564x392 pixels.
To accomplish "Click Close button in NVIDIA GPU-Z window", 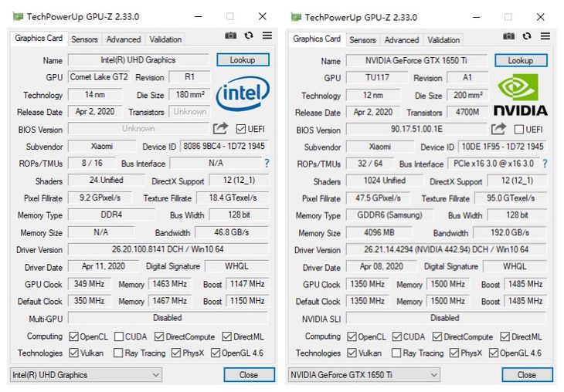I will click(x=527, y=375).
